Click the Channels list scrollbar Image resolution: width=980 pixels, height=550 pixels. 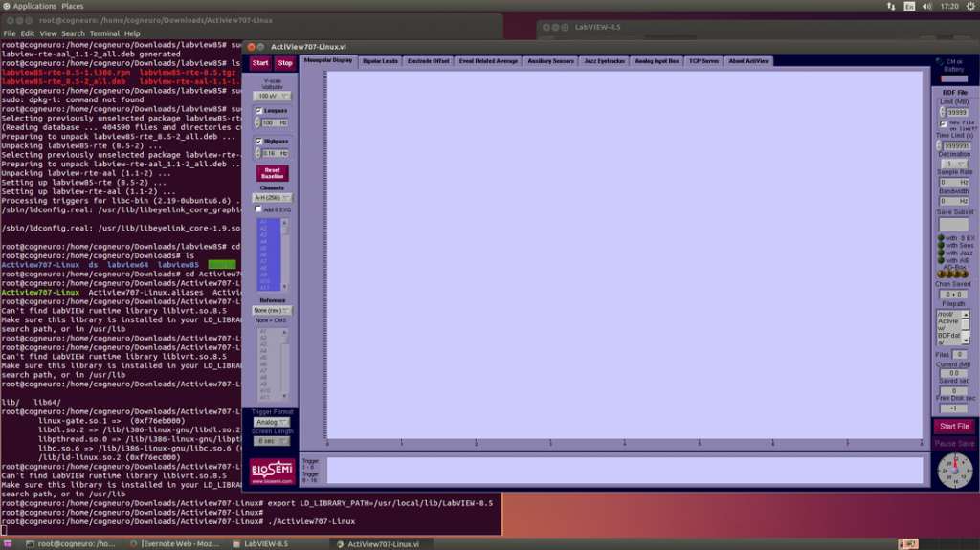pos(284,254)
